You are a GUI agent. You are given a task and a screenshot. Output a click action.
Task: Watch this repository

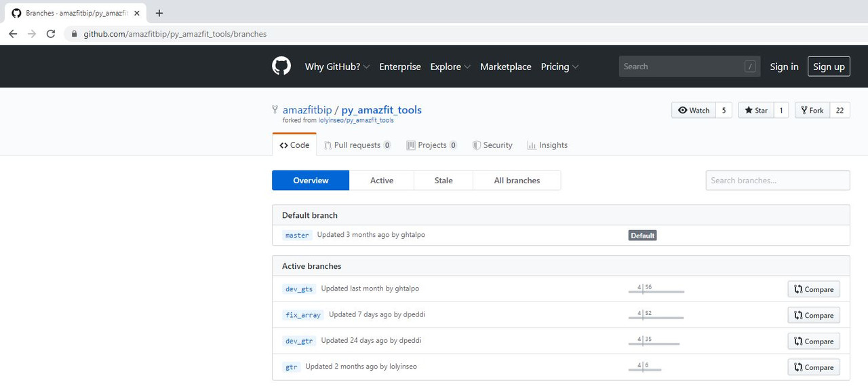[x=693, y=110]
